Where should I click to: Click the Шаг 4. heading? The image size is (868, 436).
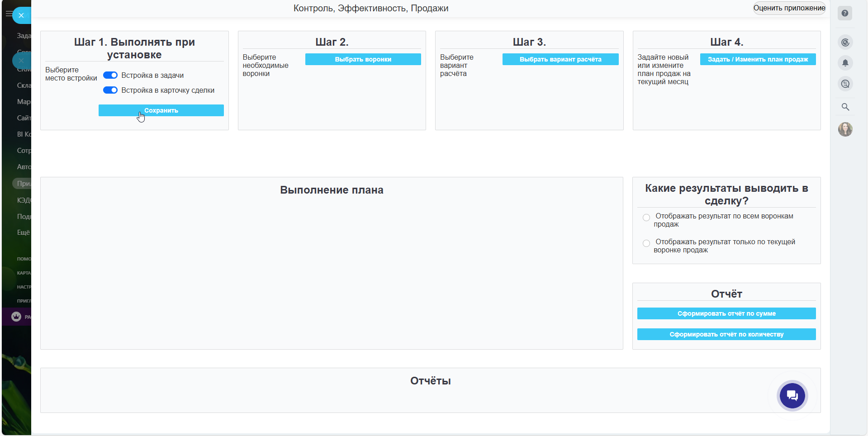click(x=727, y=42)
